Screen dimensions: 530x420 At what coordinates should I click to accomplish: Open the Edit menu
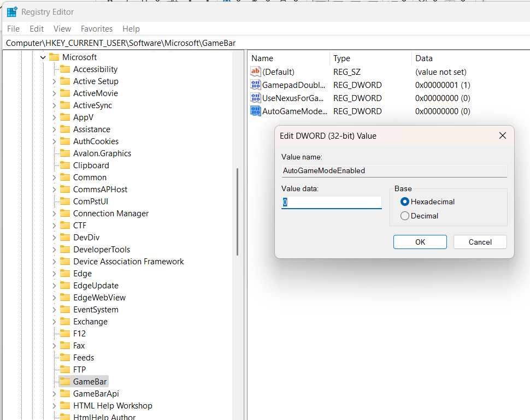pos(37,29)
